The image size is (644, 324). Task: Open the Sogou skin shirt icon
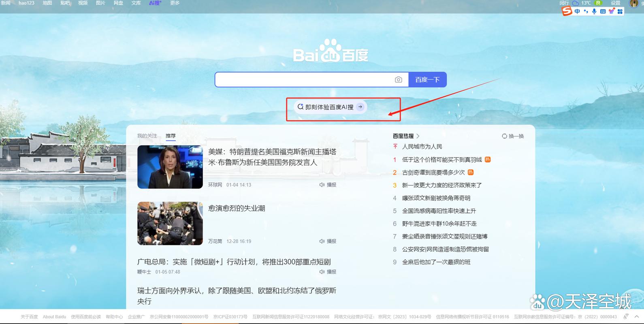612,11
